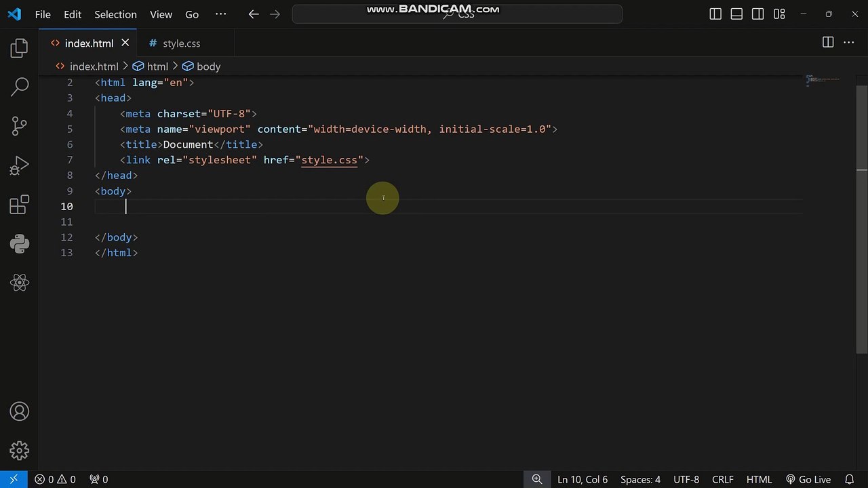Screen dimensions: 868x488
Task: Click the minimap code preview
Action: click(823, 81)
